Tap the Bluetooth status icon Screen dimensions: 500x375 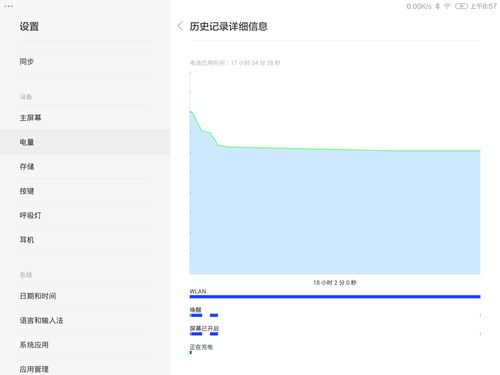coord(438,6)
